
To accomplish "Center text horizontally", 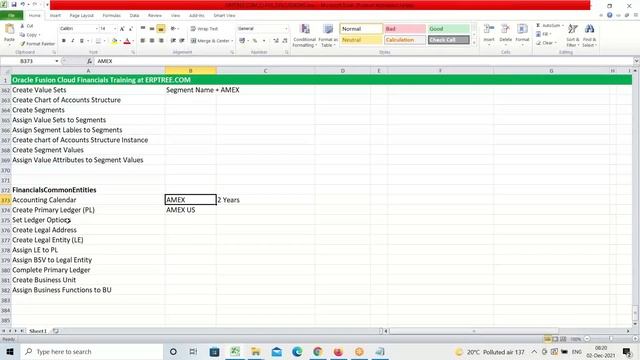I will pyautogui.click(x=152, y=41).
